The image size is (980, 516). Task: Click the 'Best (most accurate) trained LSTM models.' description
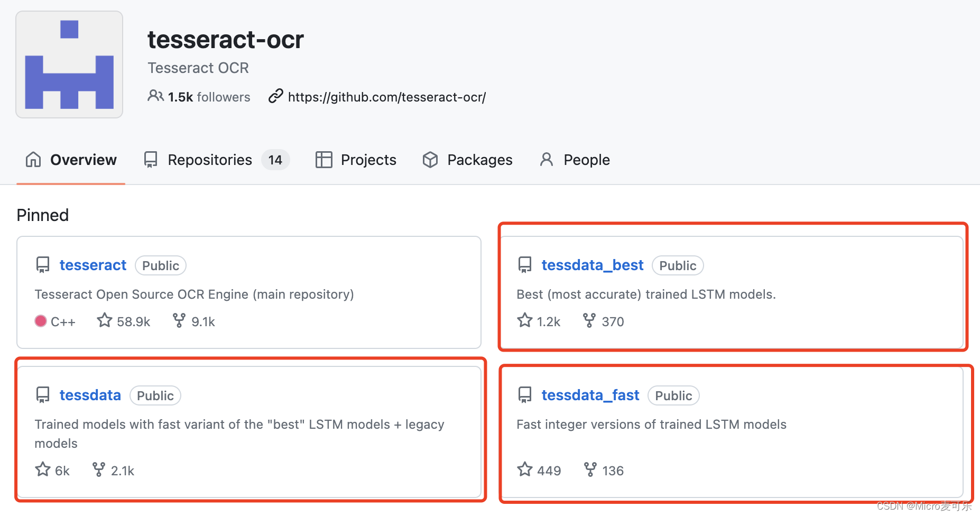pyautogui.click(x=646, y=294)
